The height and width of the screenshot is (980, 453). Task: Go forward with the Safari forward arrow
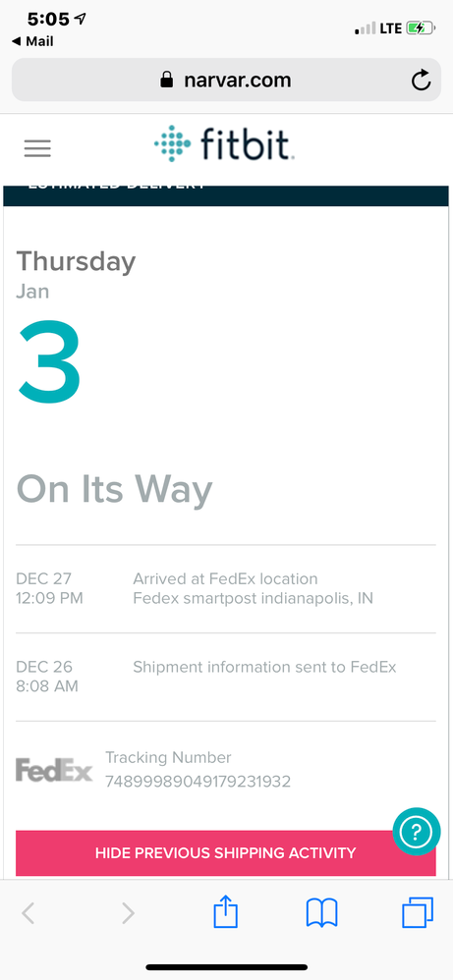coord(128,913)
